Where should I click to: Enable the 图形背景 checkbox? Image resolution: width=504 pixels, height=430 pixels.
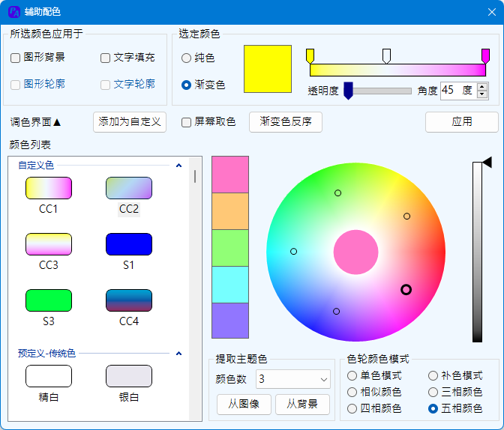pyautogui.click(x=15, y=58)
